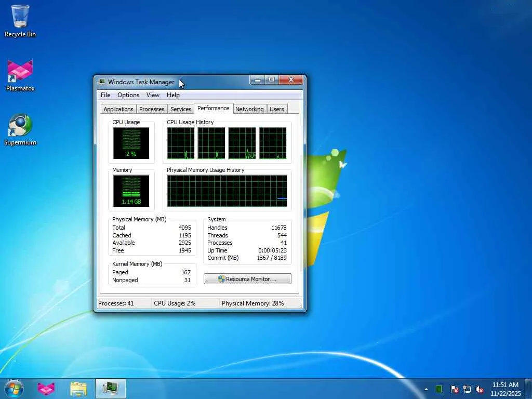Switch to the Users tab
This screenshot has width=532, height=399.
click(277, 109)
